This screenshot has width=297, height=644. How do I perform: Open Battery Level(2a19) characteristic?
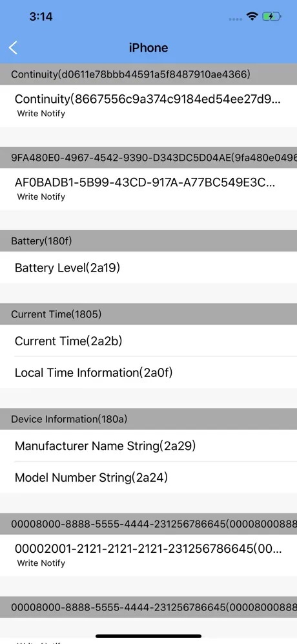click(x=148, y=268)
